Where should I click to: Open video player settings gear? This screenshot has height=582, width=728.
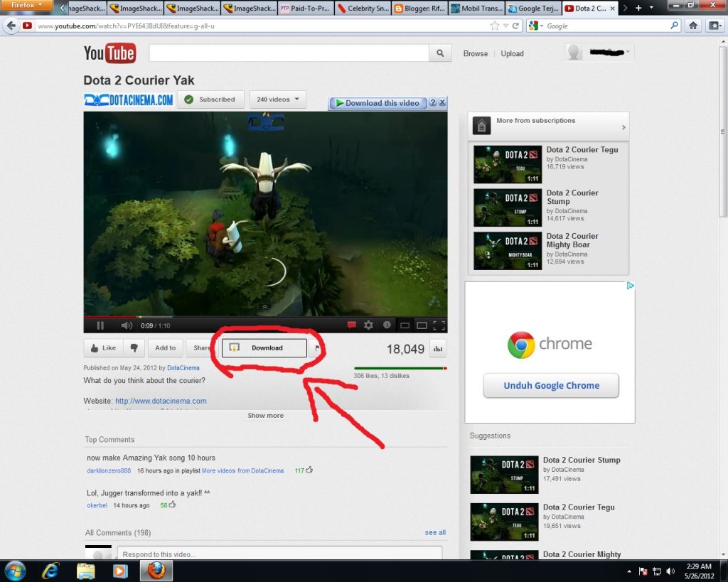[369, 325]
